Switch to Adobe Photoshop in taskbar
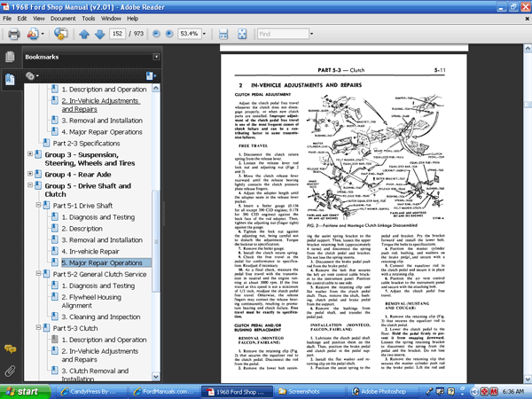532x399 pixels. [x=383, y=392]
